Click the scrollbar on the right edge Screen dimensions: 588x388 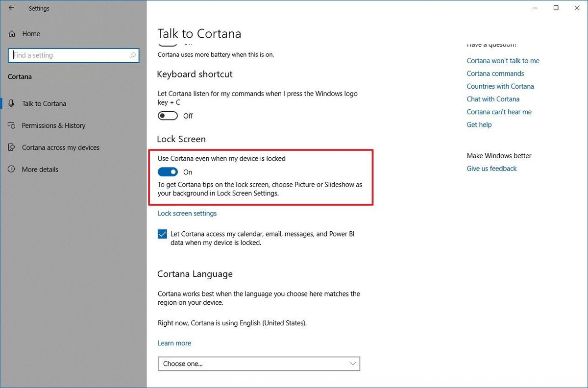pyautogui.click(x=585, y=196)
